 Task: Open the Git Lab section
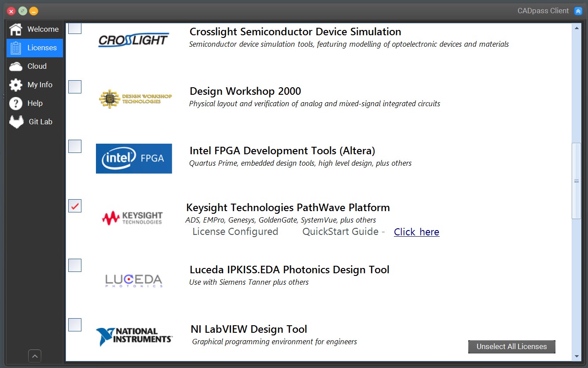coord(35,122)
